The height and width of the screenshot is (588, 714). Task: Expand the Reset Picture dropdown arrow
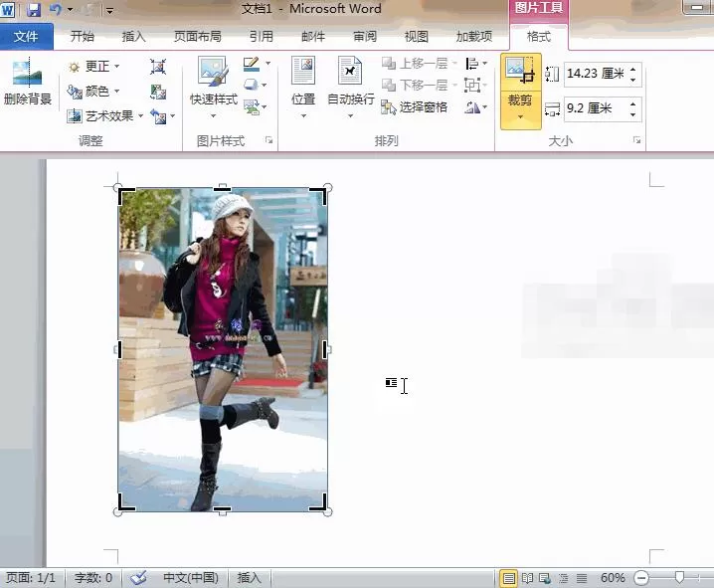(x=173, y=116)
